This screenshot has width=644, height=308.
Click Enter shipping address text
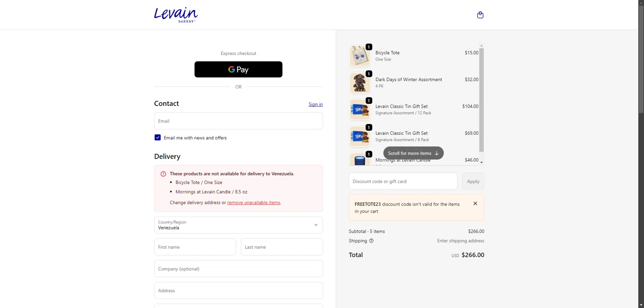click(x=461, y=241)
